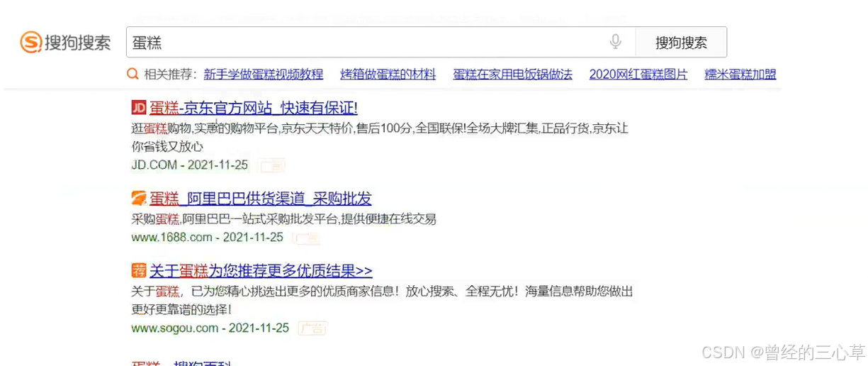The height and width of the screenshot is (366, 868).
Task: Open suggestion 蛋糕在家用电饭锅做法
Action: pyautogui.click(x=513, y=74)
